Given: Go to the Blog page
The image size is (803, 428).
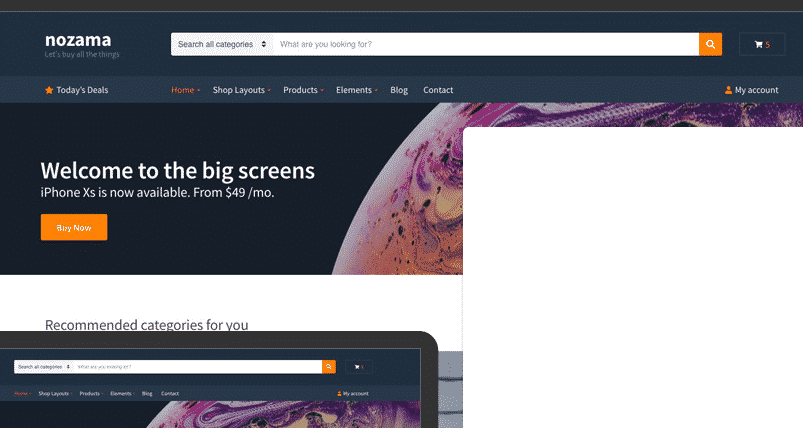Looking at the screenshot, I should point(399,90).
